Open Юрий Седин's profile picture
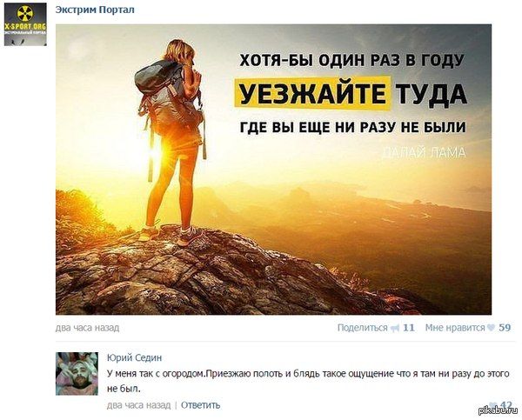 pos(77,374)
